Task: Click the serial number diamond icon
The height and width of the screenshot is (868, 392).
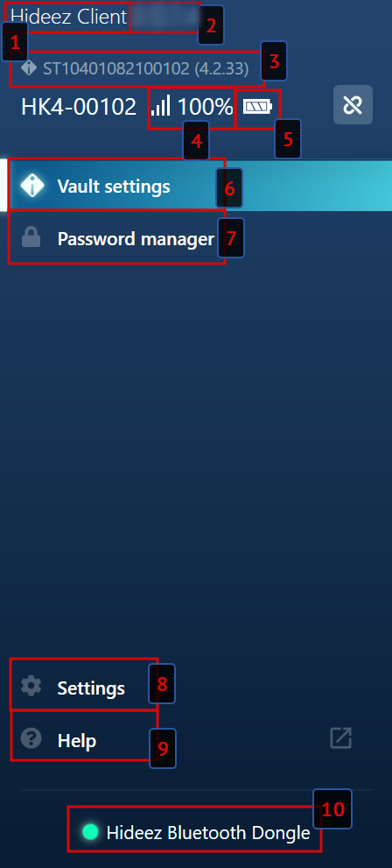Action: tap(29, 68)
